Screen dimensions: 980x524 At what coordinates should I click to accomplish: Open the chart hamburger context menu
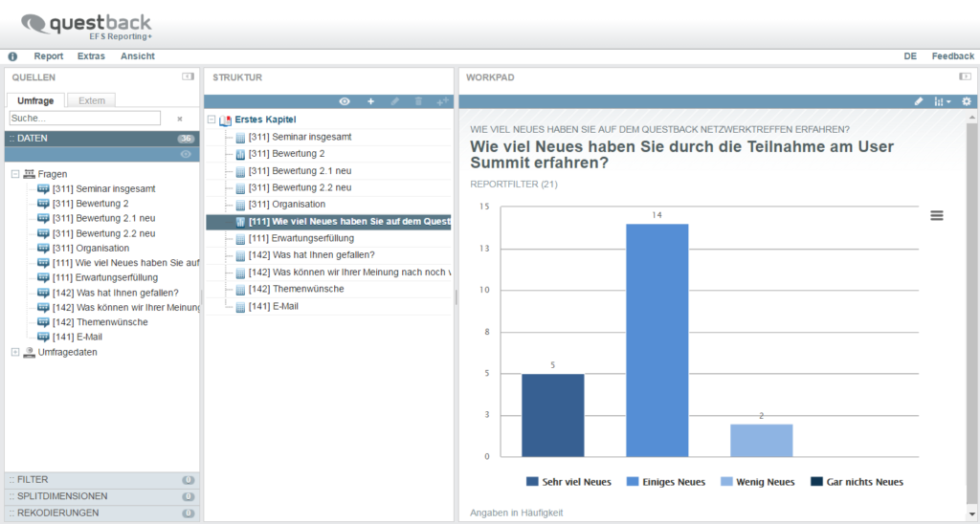click(937, 216)
